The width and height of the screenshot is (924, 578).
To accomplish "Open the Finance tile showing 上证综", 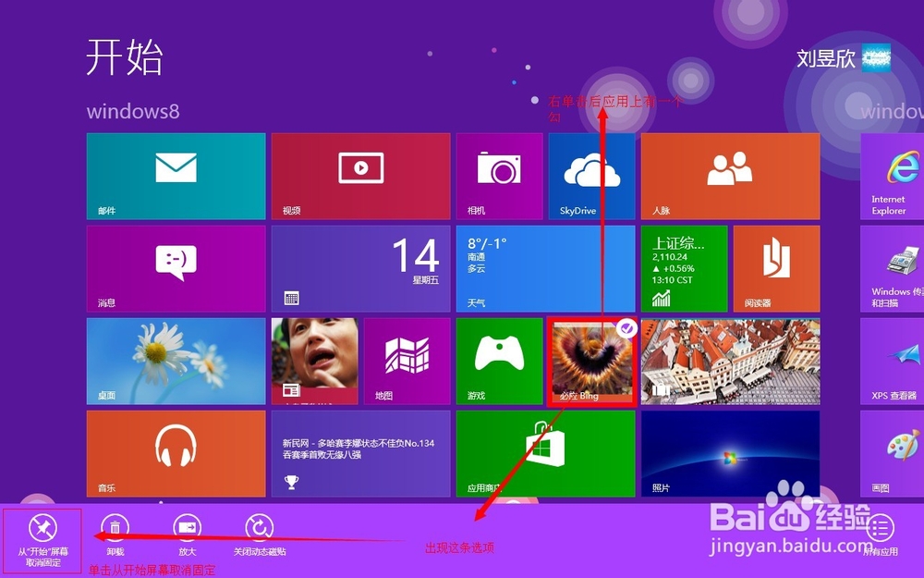I will tap(684, 269).
